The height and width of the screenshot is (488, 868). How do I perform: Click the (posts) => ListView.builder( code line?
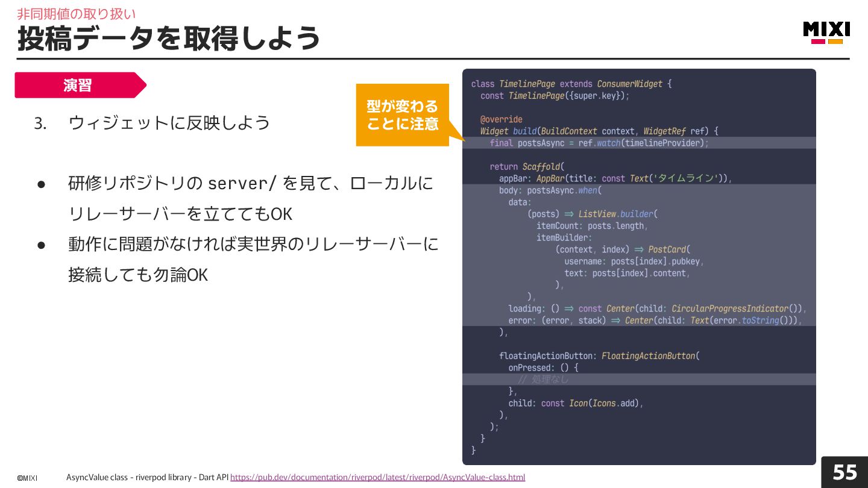593,214
